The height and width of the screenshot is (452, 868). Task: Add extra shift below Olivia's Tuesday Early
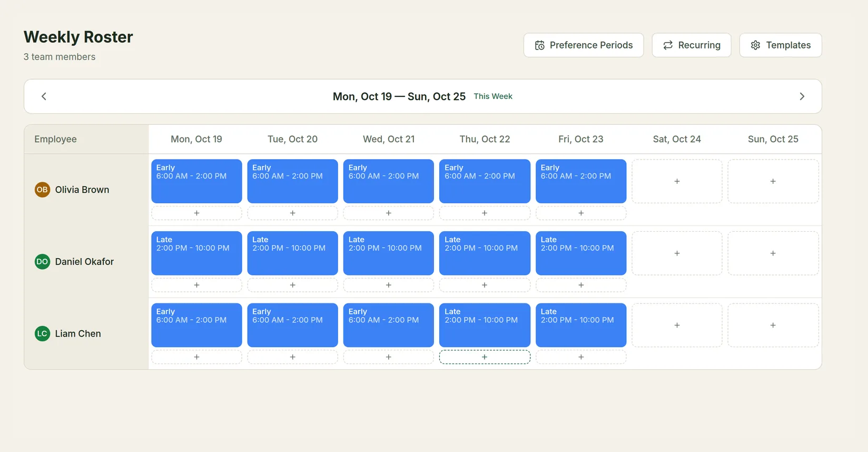point(292,213)
